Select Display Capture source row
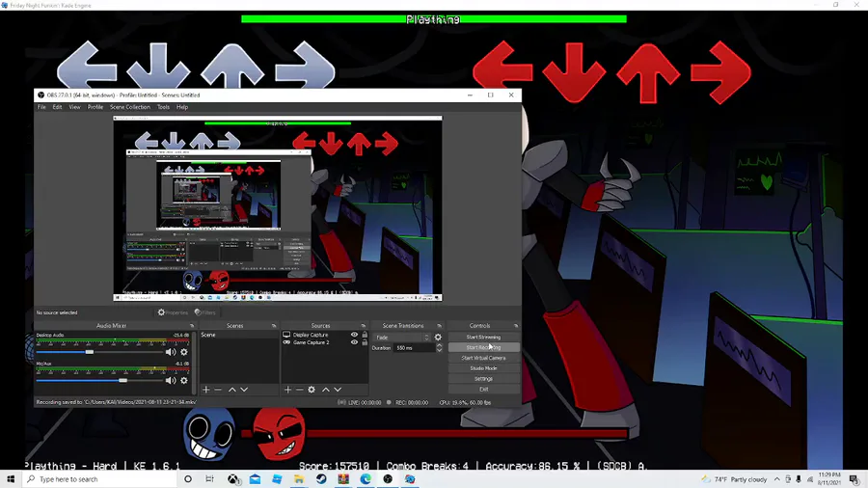Viewport: 868px width, 488px height. click(324, 335)
